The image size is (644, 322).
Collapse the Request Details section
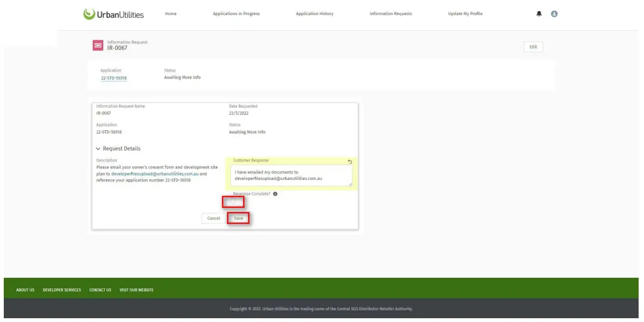click(98, 148)
